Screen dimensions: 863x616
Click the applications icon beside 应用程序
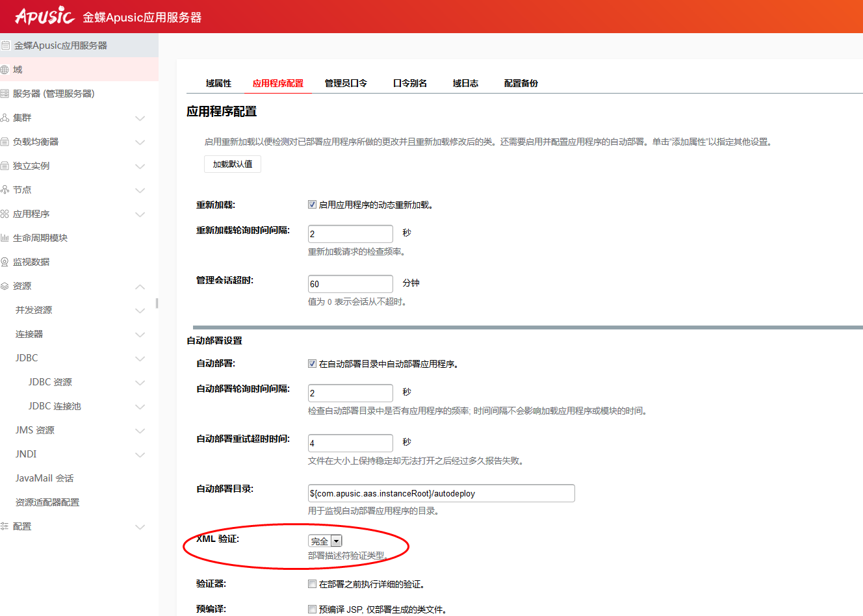[5, 214]
